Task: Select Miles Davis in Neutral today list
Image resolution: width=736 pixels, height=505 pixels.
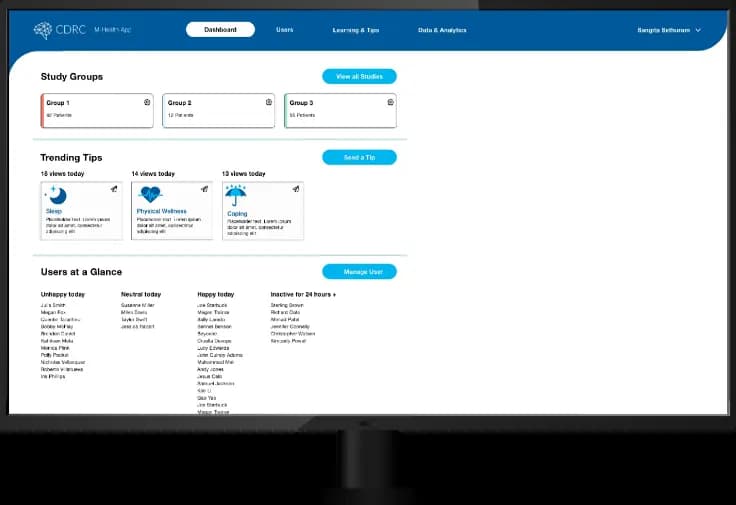Action: (x=134, y=312)
